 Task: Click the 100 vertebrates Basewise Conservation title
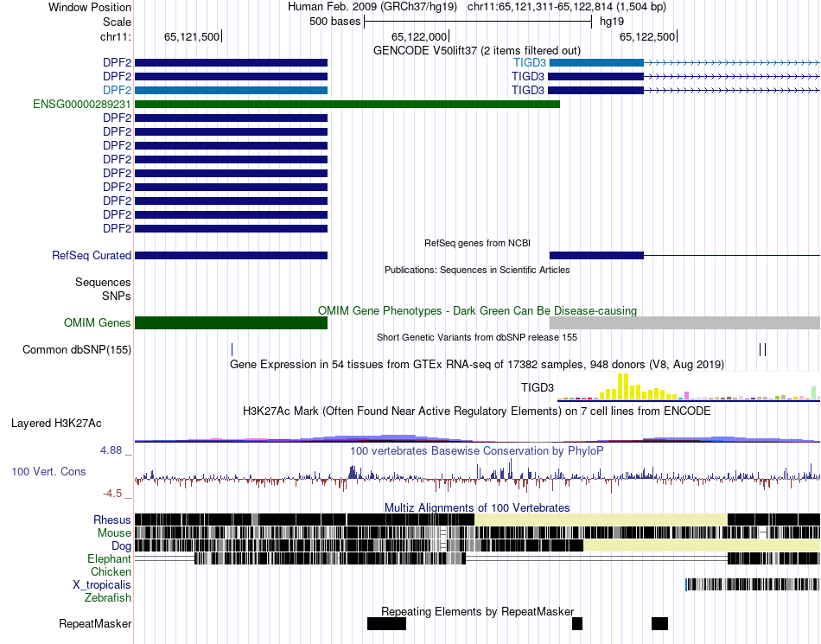click(477, 451)
